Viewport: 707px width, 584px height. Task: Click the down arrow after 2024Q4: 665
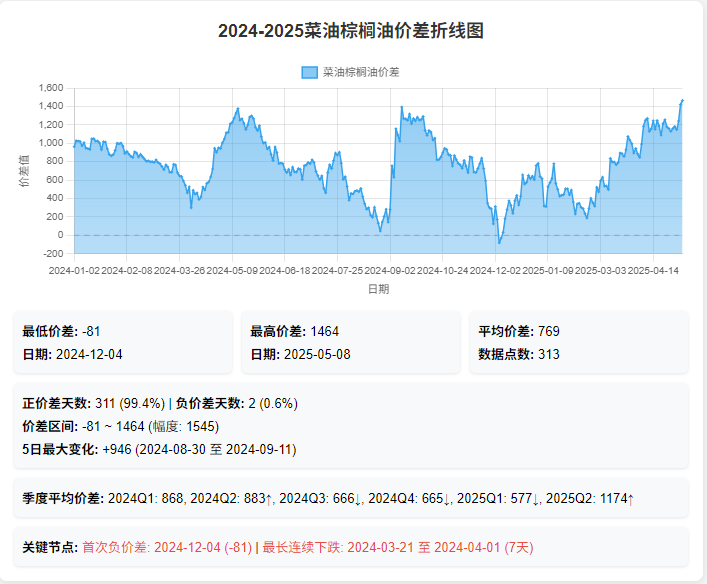coord(447,498)
